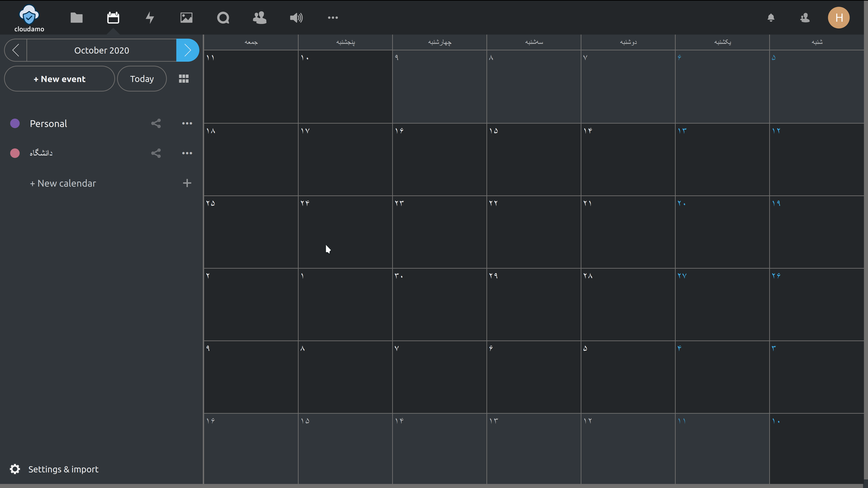Select day ۳۰ cell
This screenshot has height=488, width=868.
click(x=440, y=305)
